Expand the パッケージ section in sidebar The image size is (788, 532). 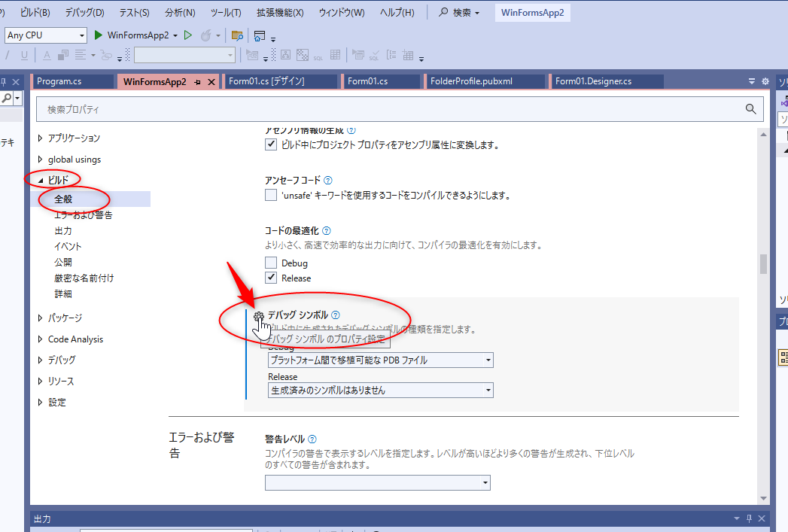(41, 318)
